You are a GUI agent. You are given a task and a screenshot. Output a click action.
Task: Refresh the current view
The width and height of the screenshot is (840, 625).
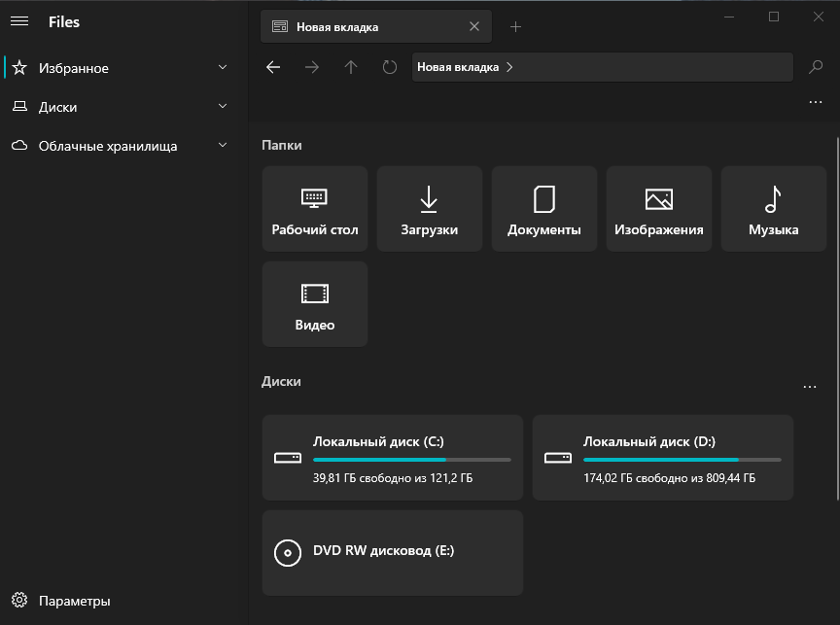pos(390,67)
